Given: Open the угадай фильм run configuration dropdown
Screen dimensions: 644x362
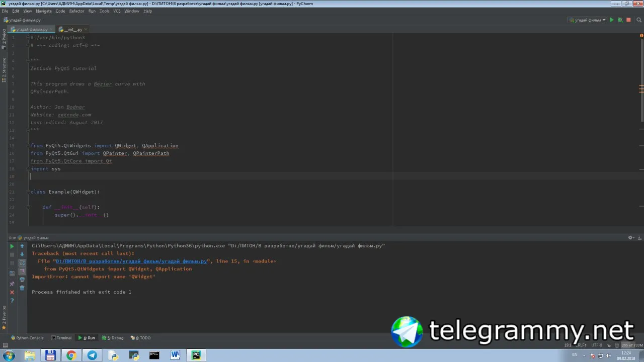Looking at the screenshot, I should 587,20.
